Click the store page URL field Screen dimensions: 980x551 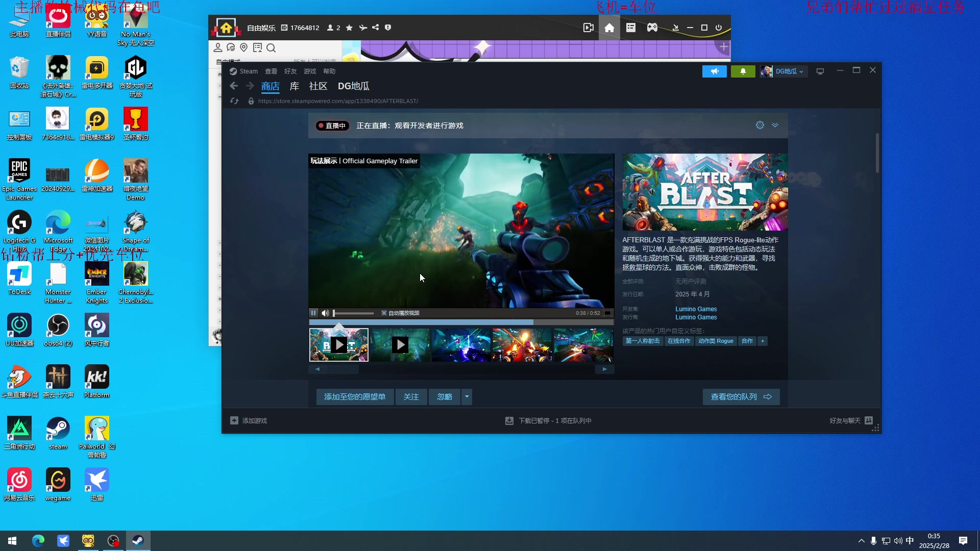click(x=338, y=101)
